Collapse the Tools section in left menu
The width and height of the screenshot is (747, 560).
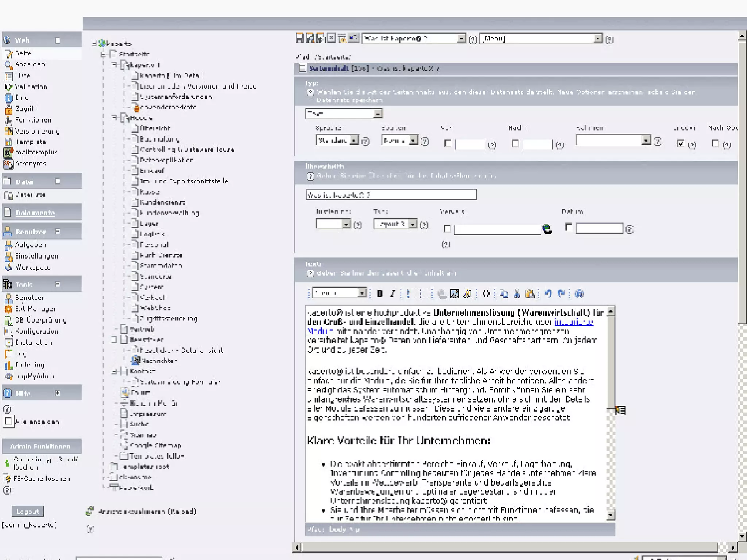[57, 284]
